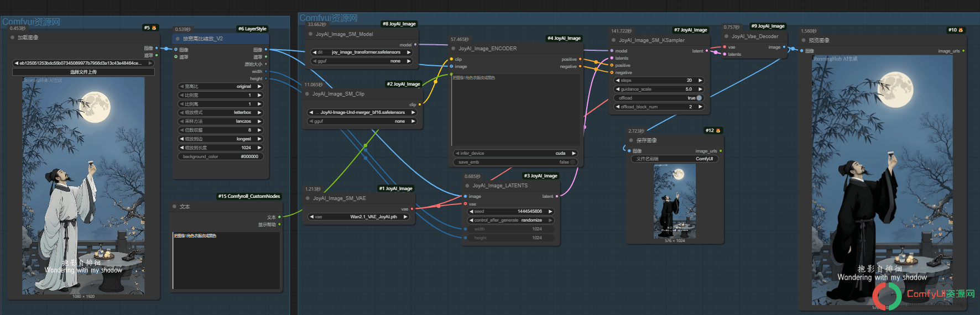Collapse the JoyAI_Image_SM_Model node dot

(310, 34)
